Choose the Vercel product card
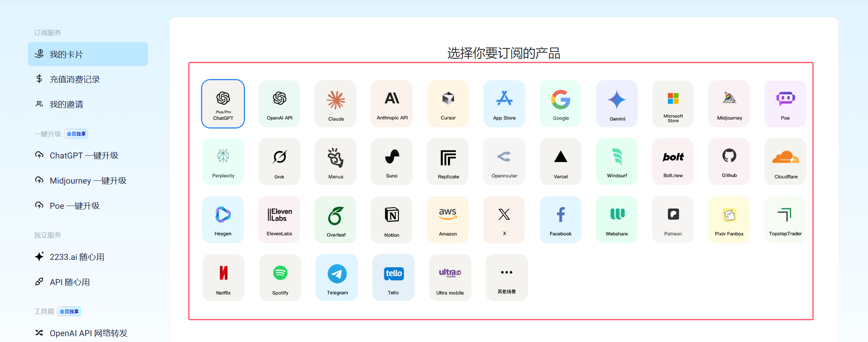The width and height of the screenshot is (868, 342). click(x=561, y=162)
